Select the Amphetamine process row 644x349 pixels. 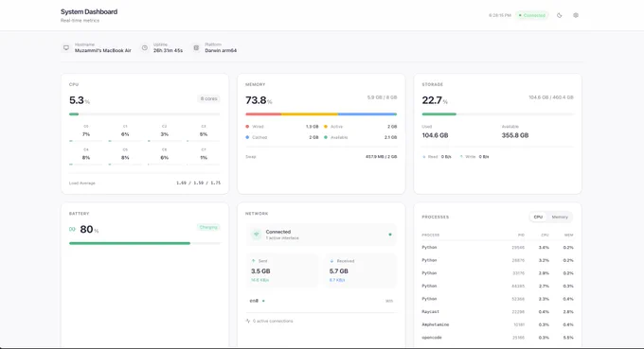click(497, 324)
